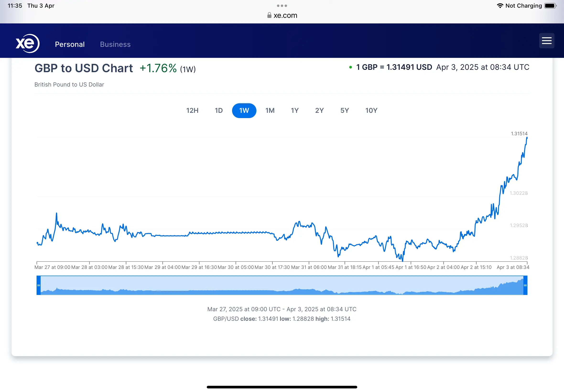The height and width of the screenshot is (392, 564).
Task: Click the right range slider handle
Action: click(525, 285)
